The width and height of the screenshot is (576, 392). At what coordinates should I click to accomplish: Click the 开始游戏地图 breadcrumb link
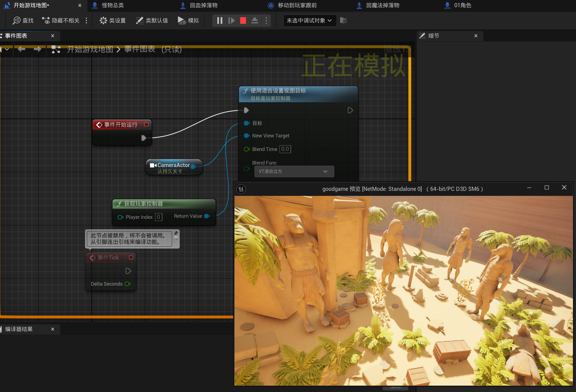(90, 49)
